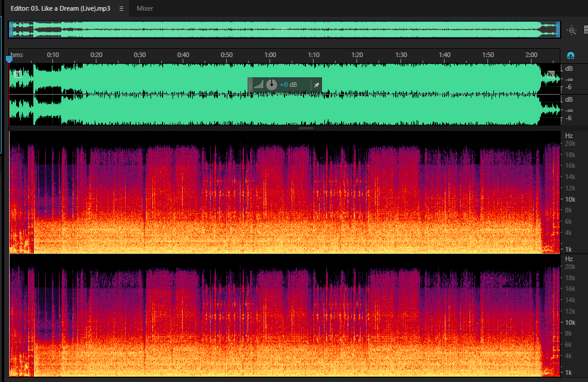
Task: Click the 0:10 mark on the time ruler
Action: pyautogui.click(x=53, y=55)
